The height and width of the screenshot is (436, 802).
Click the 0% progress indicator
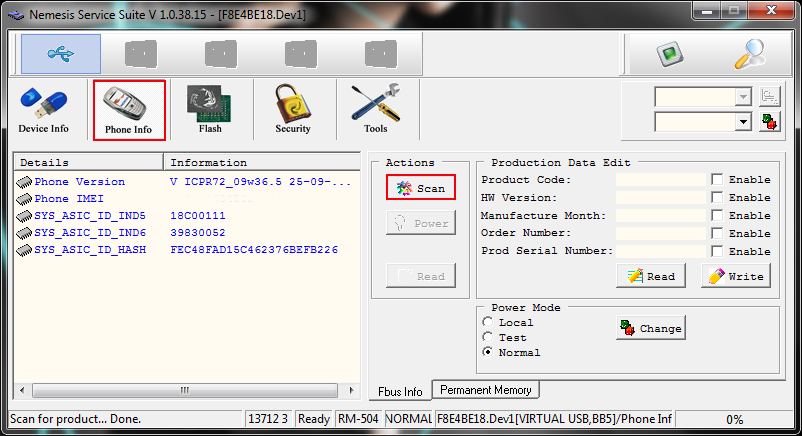click(x=734, y=420)
